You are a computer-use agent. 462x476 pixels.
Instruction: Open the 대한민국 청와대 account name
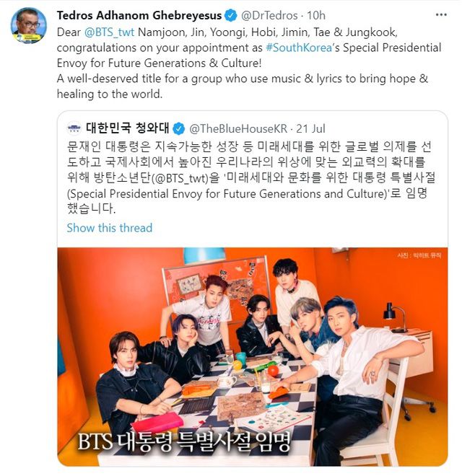pos(127,128)
